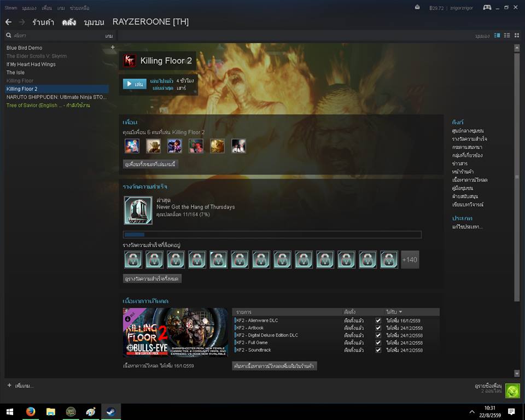Show the +140 more locked achievements
This screenshot has width=525, height=420.
coord(410,260)
